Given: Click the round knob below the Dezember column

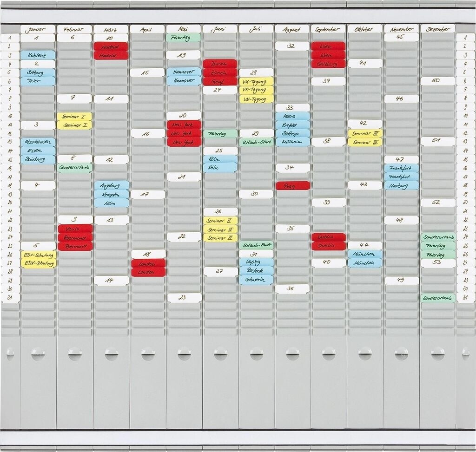Looking at the screenshot, I should click(437, 354).
